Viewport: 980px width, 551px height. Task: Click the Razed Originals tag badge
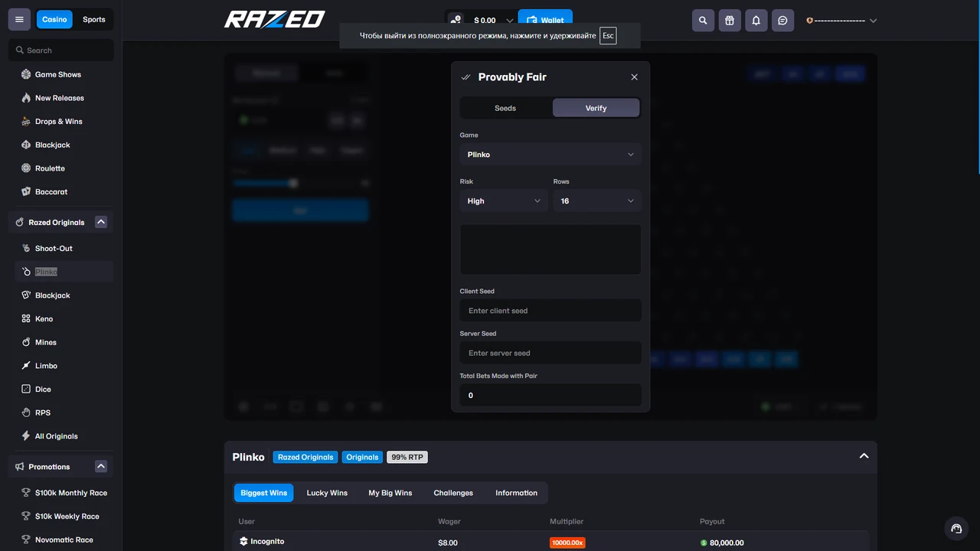[x=305, y=457]
